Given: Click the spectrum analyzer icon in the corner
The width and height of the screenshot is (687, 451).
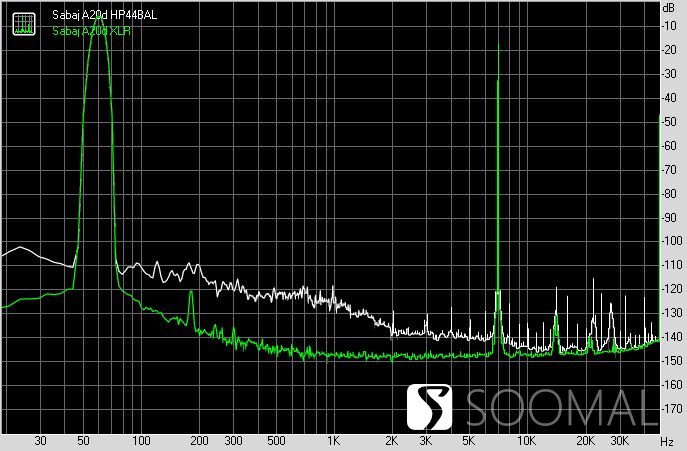Looking at the screenshot, I should click(x=24, y=24).
